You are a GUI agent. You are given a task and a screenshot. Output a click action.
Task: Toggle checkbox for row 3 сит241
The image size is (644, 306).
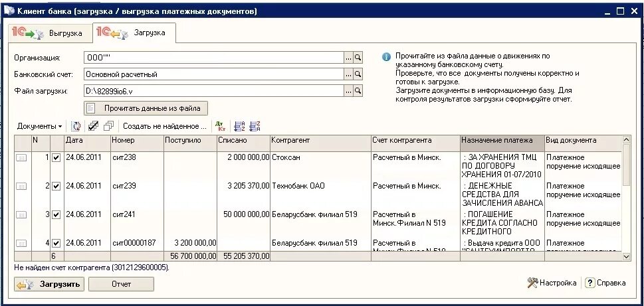[56, 214]
